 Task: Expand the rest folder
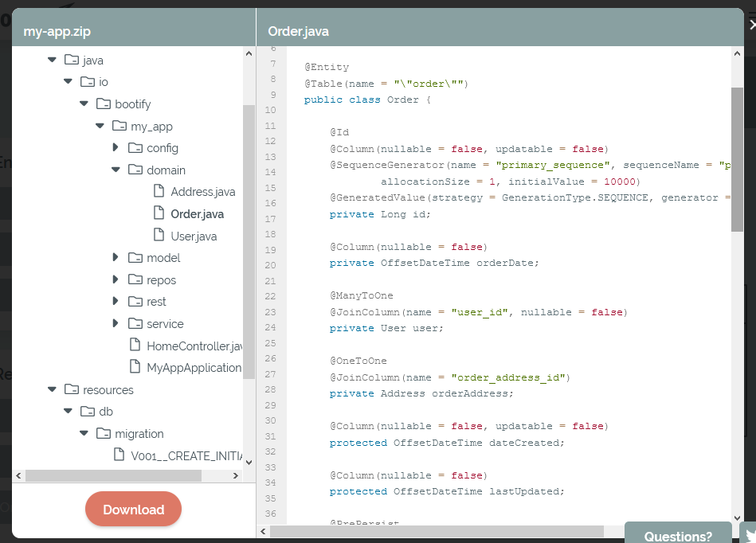pyautogui.click(x=116, y=301)
